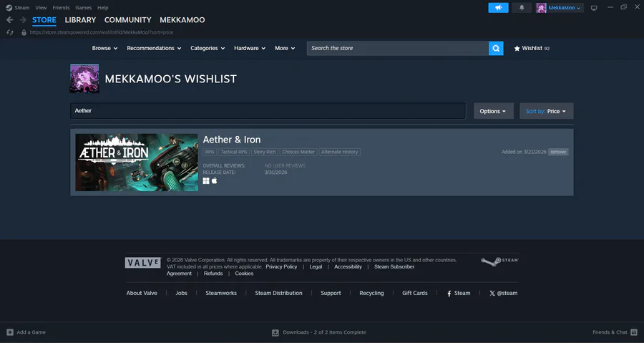Open the Help menu
This screenshot has height=343, width=644.
click(102, 8)
